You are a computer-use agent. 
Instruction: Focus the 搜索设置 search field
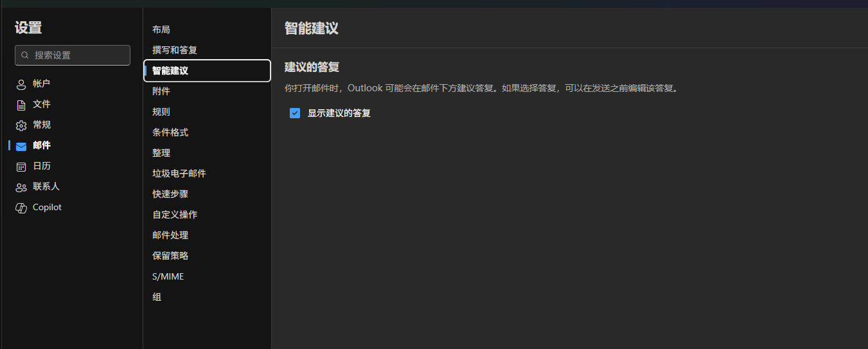click(73, 55)
